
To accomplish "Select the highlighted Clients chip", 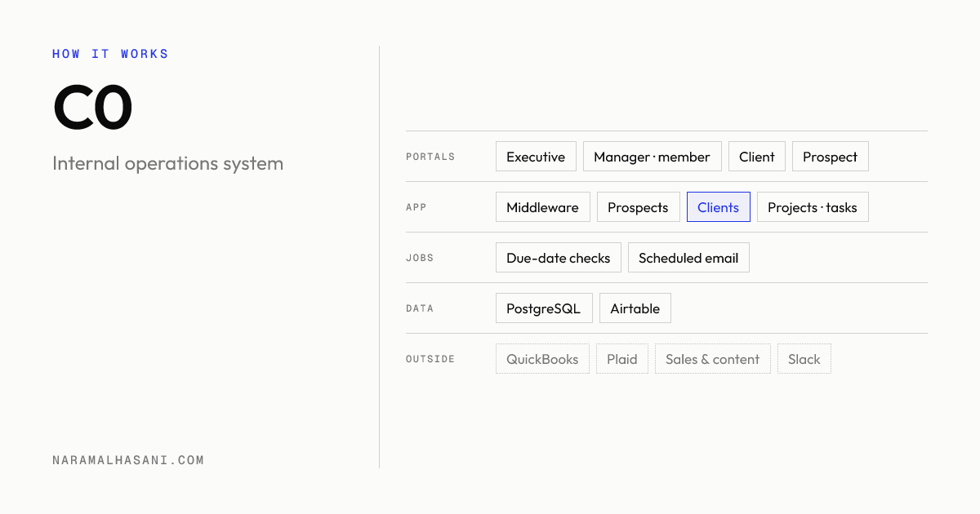I will click(718, 207).
